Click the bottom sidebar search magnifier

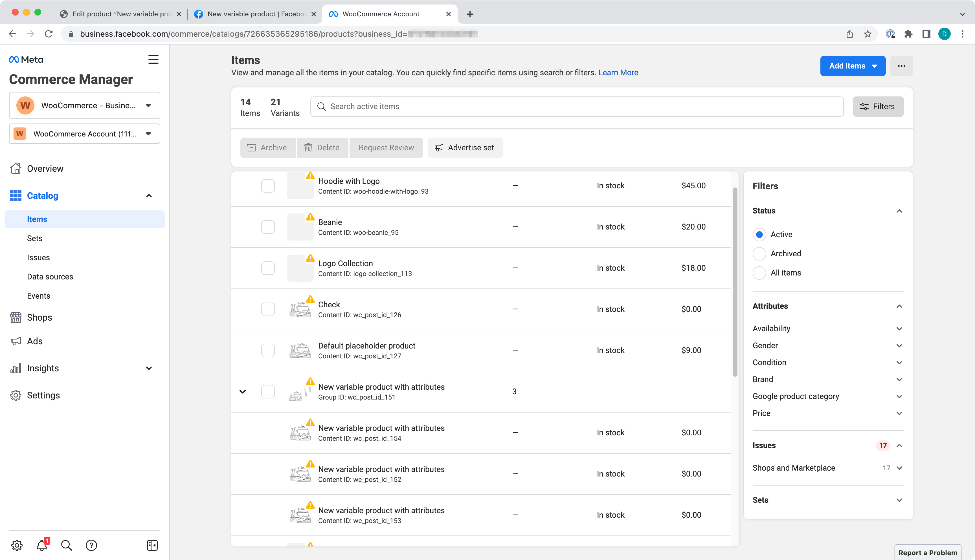coord(66,545)
